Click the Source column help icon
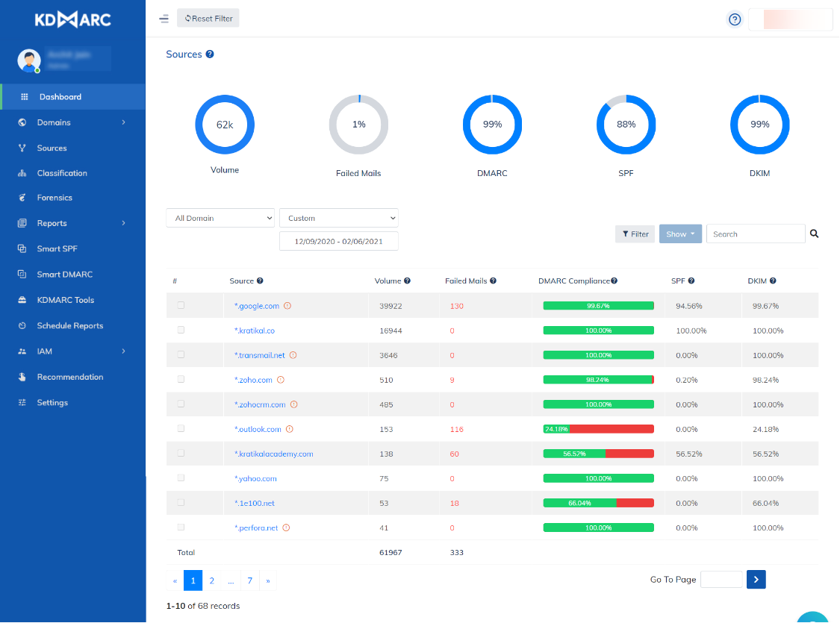 tap(260, 281)
